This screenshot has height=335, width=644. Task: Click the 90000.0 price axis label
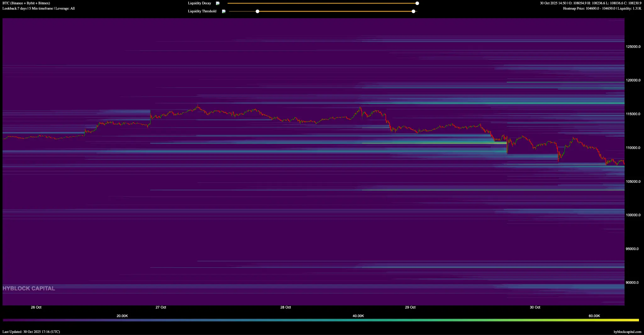[632, 282]
